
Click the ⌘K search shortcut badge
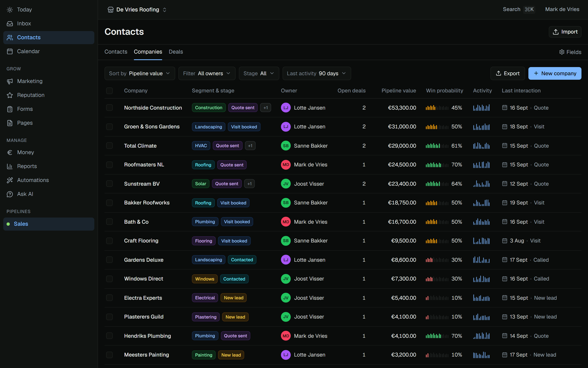pyautogui.click(x=529, y=9)
